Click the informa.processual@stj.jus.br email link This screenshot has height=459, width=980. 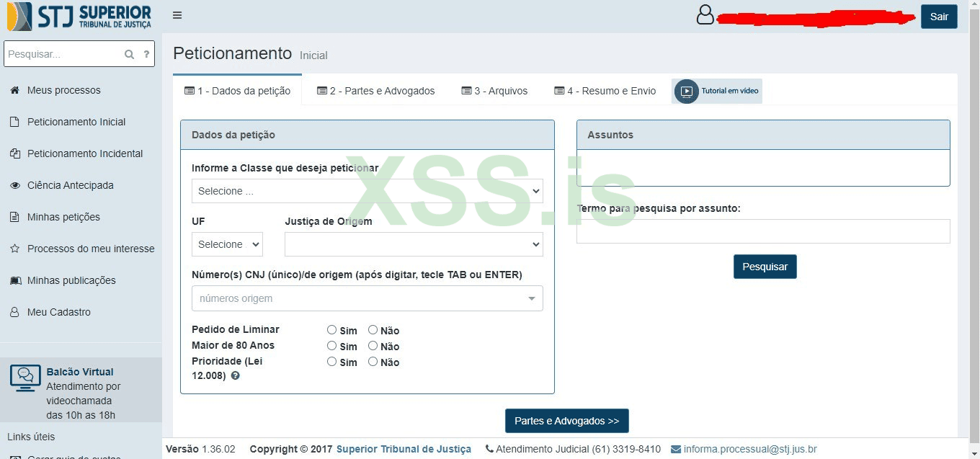coord(750,449)
